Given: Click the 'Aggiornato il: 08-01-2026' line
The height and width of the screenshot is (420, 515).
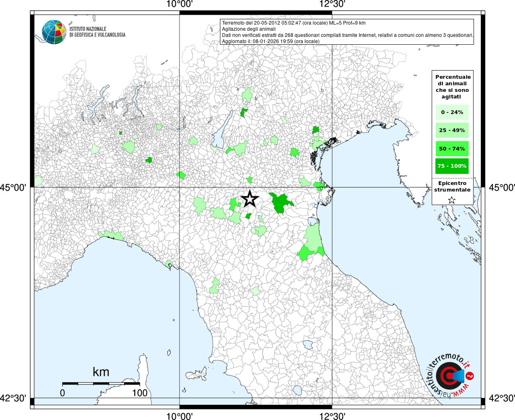Looking at the screenshot, I should (x=270, y=41).
